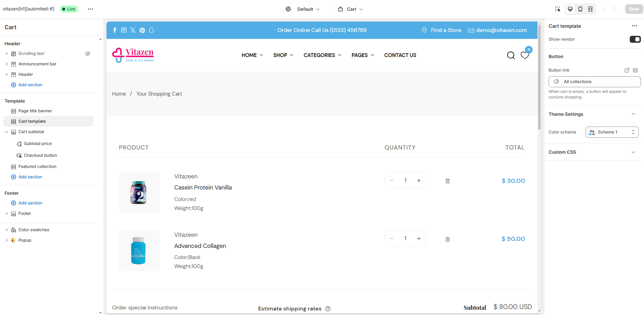Open the Facebook social icon
Viewport: 644px width, 315px height.
[x=115, y=30]
